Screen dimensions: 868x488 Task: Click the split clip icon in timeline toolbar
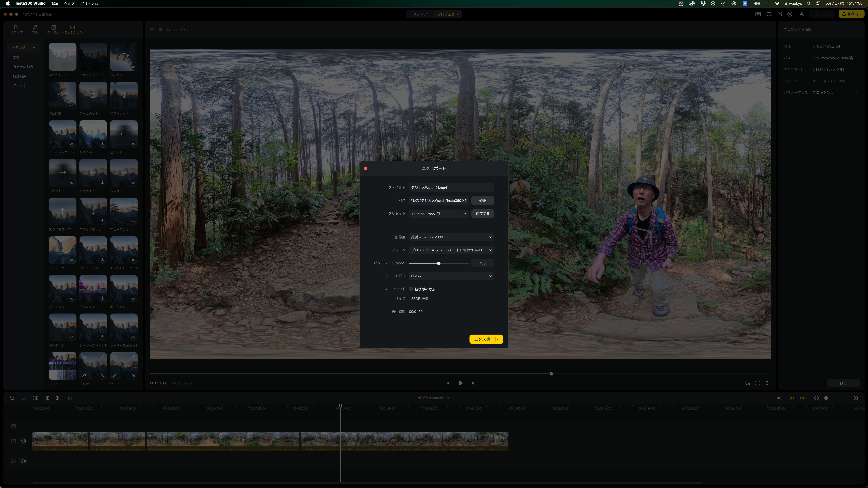(x=35, y=398)
